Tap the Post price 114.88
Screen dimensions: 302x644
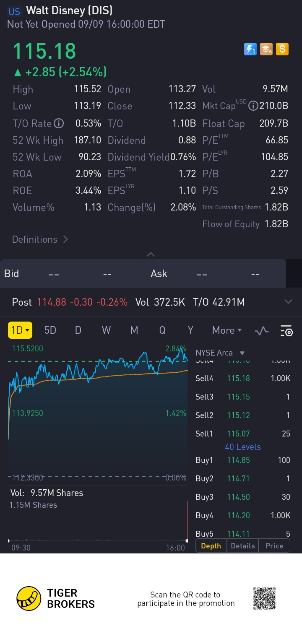pyautogui.click(x=52, y=302)
